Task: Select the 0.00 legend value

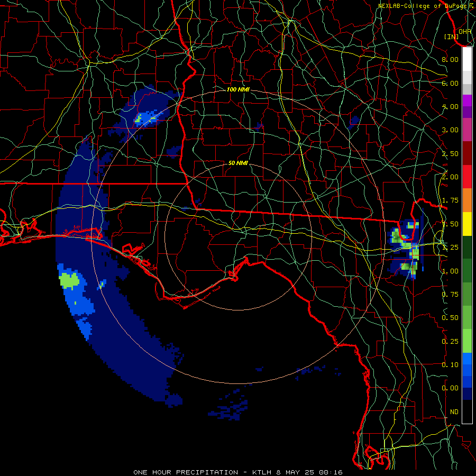Action: [450, 388]
